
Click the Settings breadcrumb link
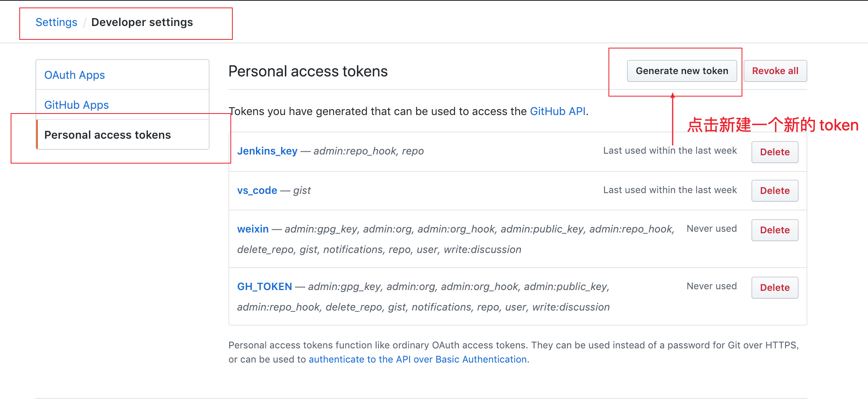[x=56, y=22]
